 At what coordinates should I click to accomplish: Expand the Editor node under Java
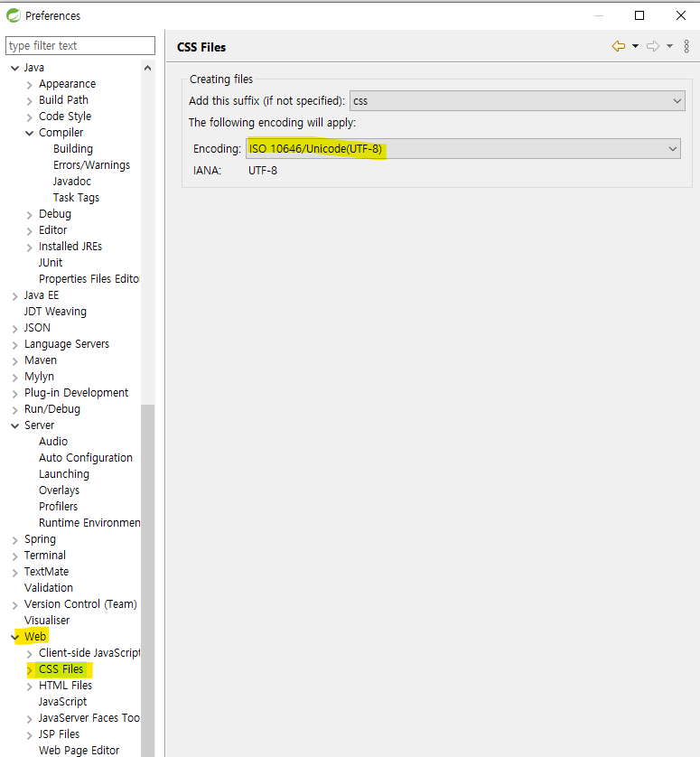(30, 231)
